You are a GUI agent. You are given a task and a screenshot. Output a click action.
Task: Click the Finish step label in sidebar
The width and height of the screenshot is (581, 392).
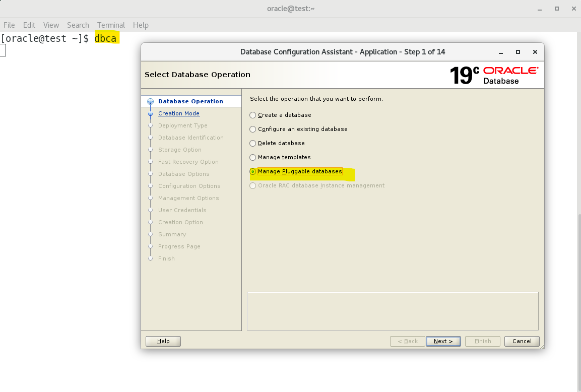(166, 258)
